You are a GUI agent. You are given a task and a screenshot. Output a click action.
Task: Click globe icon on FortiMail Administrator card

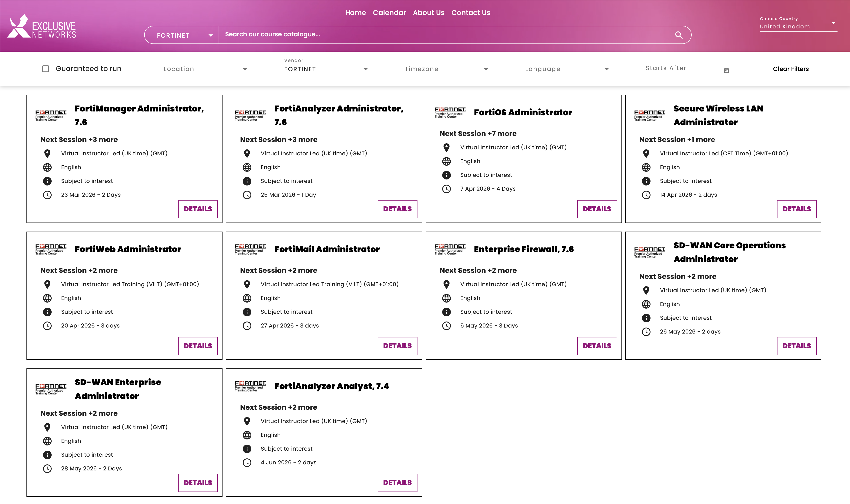(247, 298)
